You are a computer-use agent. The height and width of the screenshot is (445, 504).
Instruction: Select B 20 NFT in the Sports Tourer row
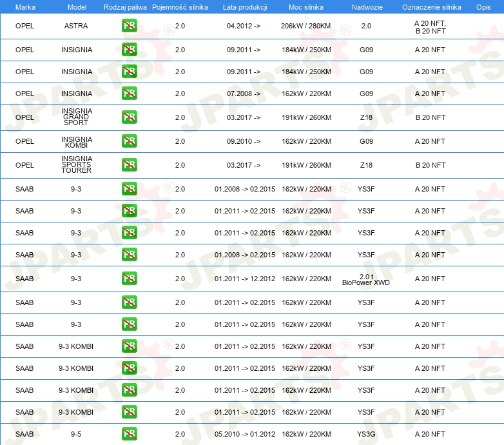(431, 165)
